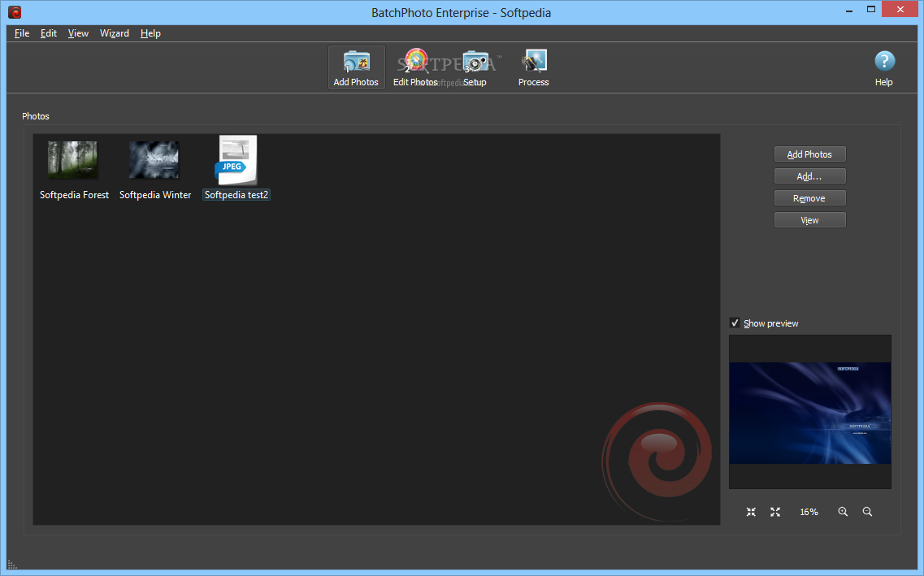Start the Process step

pos(533,67)
